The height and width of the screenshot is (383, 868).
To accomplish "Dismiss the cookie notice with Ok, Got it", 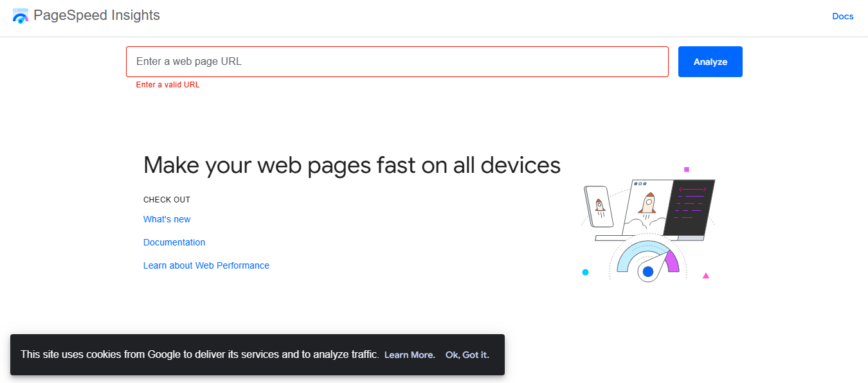I will [x=467, y=354].
